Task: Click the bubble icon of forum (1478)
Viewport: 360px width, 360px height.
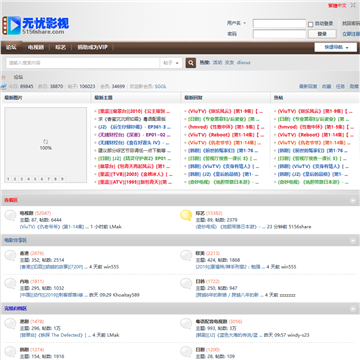Action: pyautogui.click(x=10, y=324)
